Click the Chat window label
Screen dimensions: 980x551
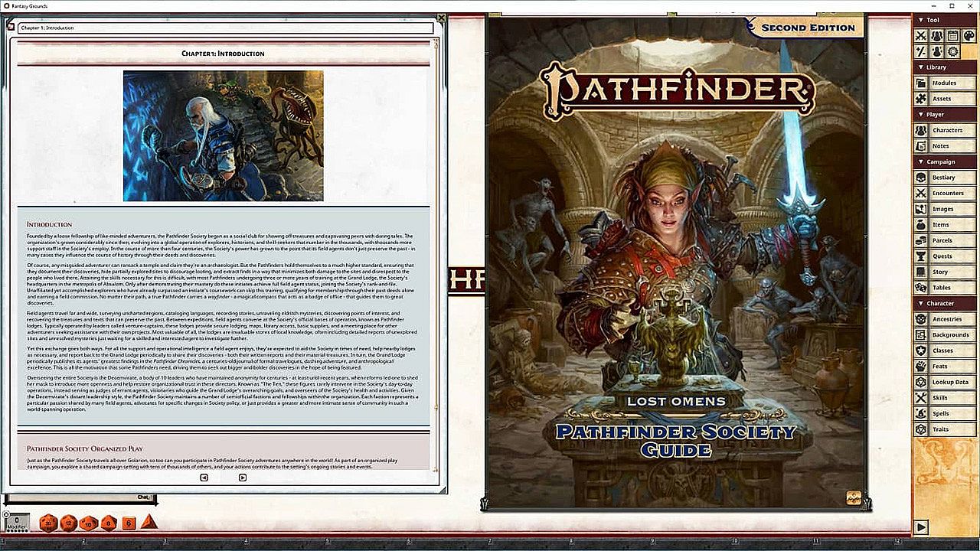tap(143, 498)
